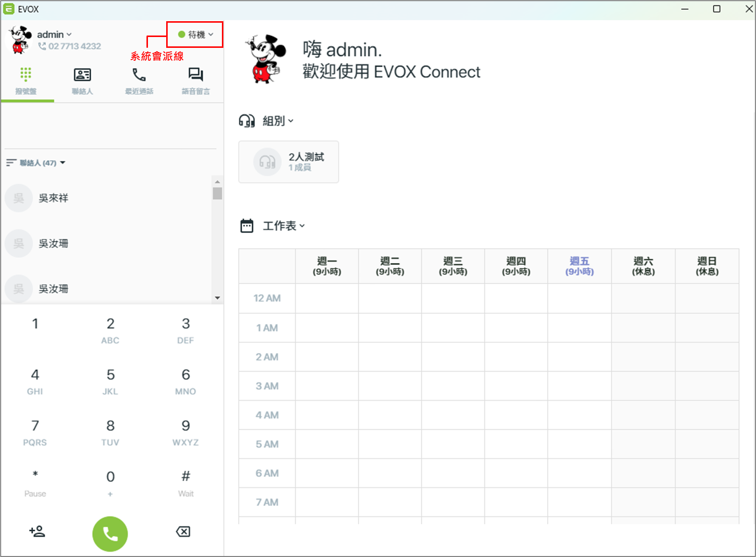This screenshot has width=756, height=557.
Task: Dial digit 0 on keypad
Action: pyautogui.click(x=110, y=483)
